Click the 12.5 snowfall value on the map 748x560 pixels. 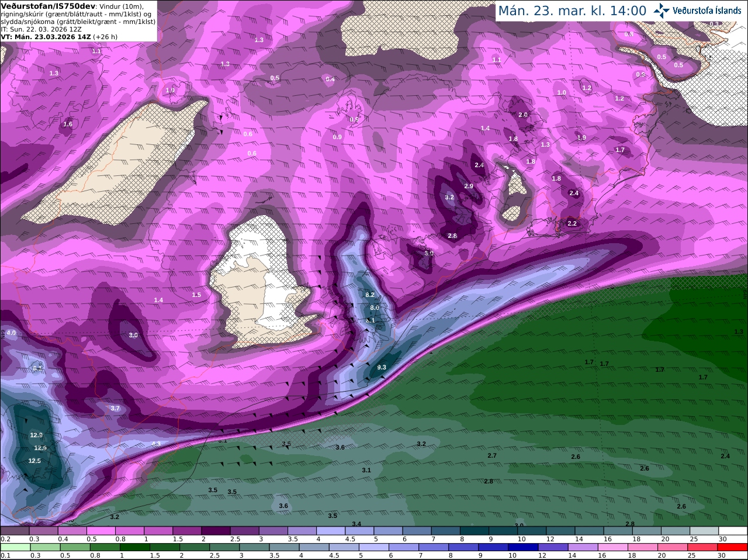(34, 461)
